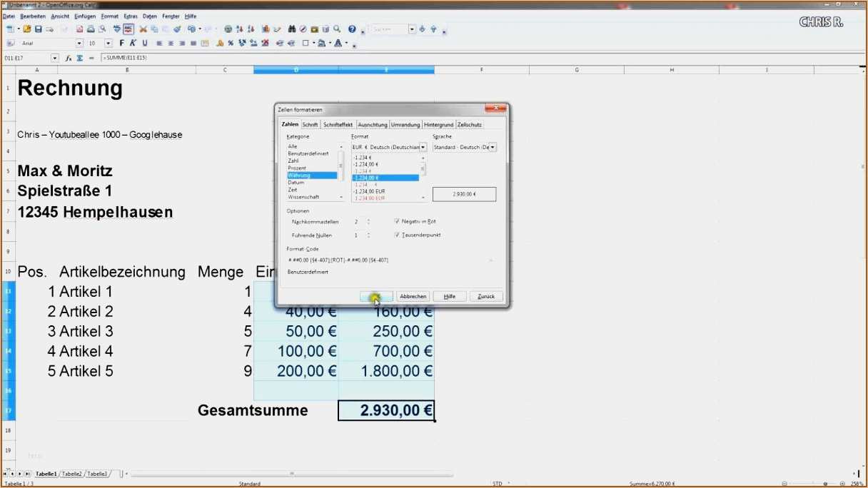
Task: Toggle the Negativ in Rot checkbox
Action: pyautogui.click(x=397, y=221)
